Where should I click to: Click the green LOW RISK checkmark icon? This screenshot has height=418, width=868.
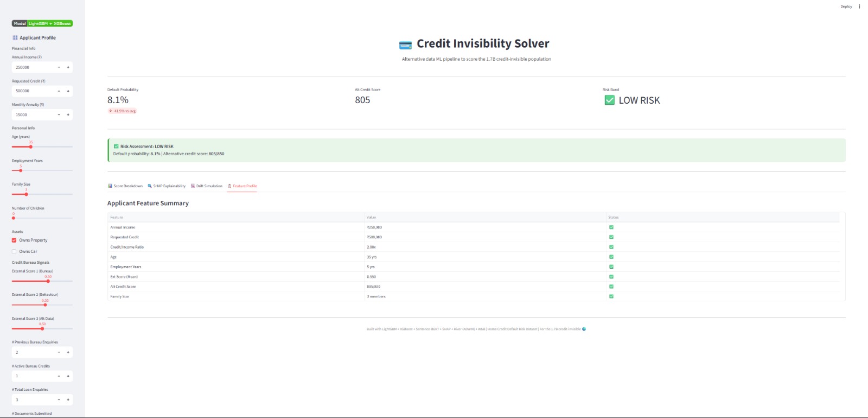coord(610,100)
